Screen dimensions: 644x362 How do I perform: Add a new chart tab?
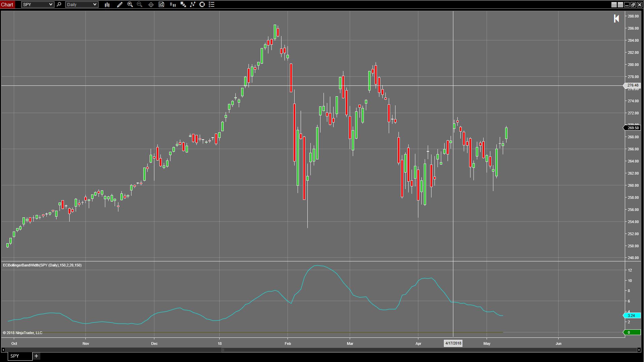[x=36, y=356]
